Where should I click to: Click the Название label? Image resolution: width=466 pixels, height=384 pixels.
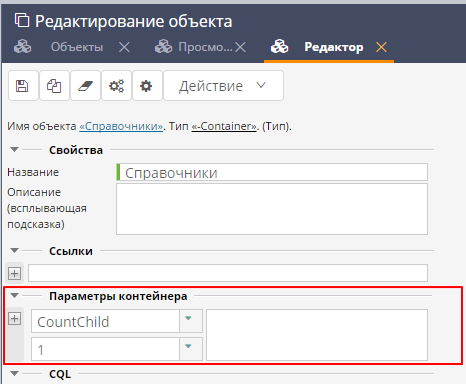point(33,172)
